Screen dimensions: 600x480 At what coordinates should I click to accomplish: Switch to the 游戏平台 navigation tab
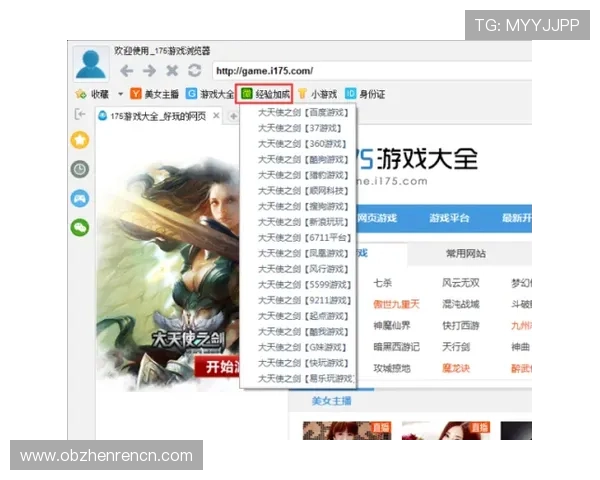449,218
